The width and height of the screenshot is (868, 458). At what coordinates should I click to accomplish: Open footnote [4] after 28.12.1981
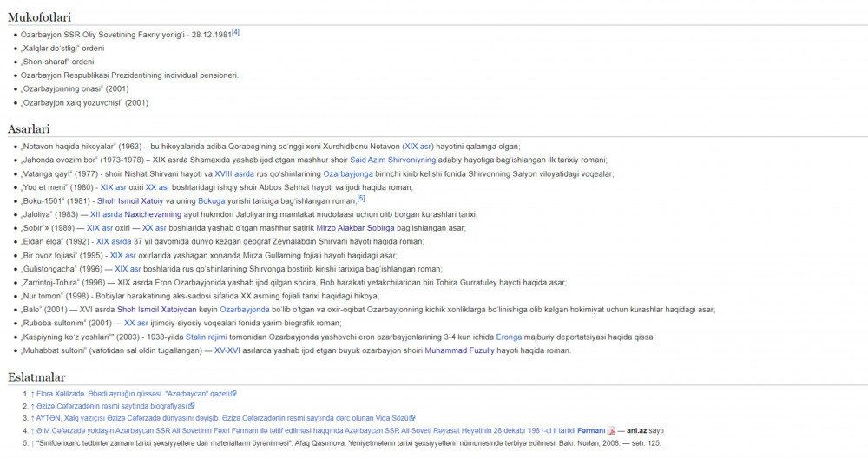(236, 32)
